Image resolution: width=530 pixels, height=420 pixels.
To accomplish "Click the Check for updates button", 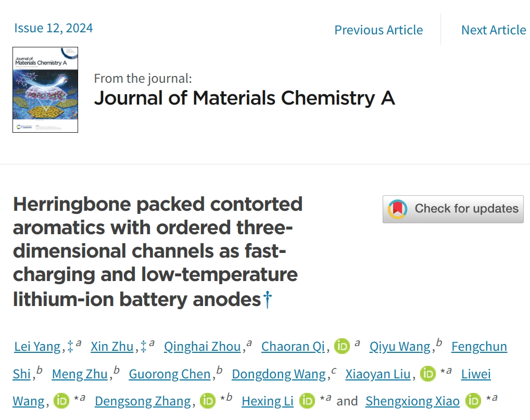I will coord(453,209).
